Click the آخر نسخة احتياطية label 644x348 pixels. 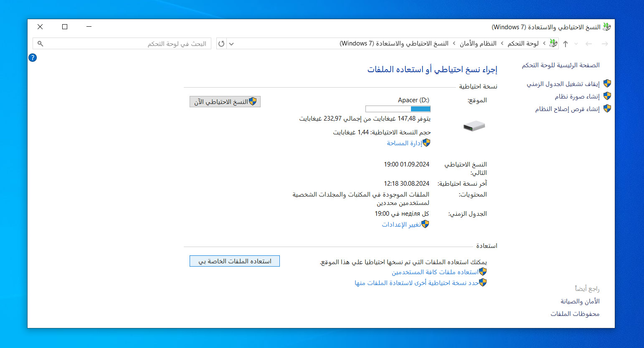462,184
